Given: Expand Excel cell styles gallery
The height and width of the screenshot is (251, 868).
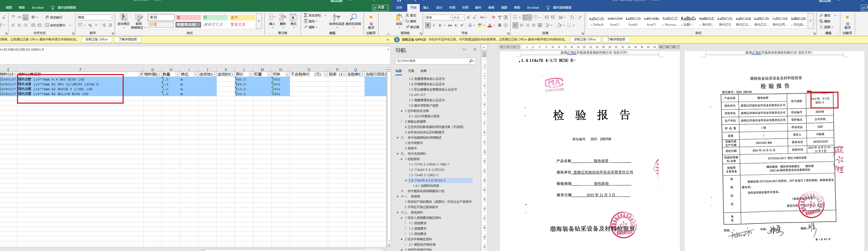Looking at the screenshot, I should [259, 21].
